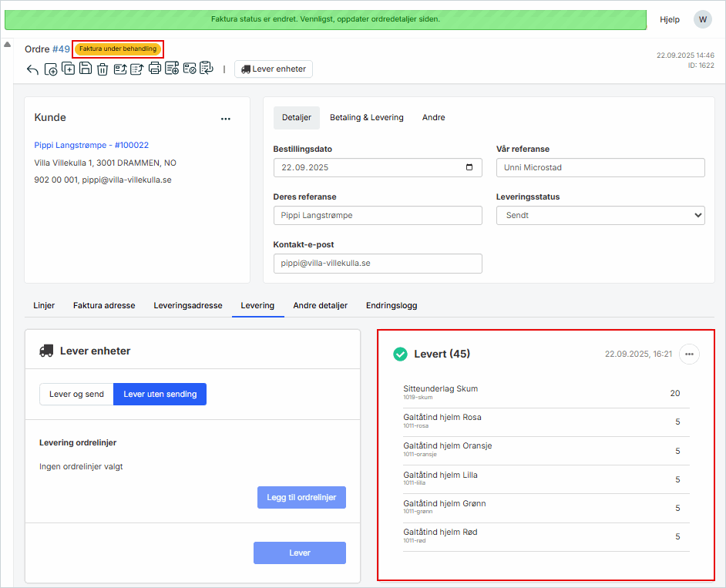Open the Bestillingsdato date picker

pyautogui.click(x=469, y=168)
